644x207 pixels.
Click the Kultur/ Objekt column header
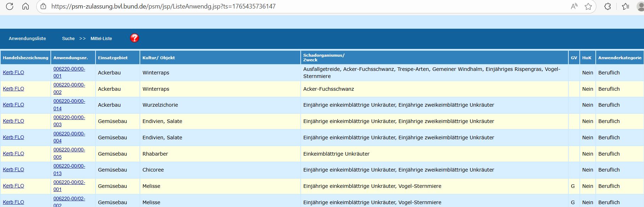click(x=220, y=57)
